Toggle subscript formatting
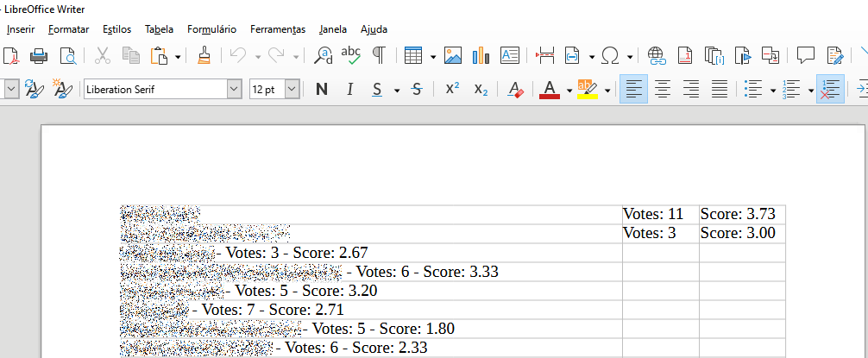This screenshot has width=868, height=358. pyautogui.click(x=481, y=89)
